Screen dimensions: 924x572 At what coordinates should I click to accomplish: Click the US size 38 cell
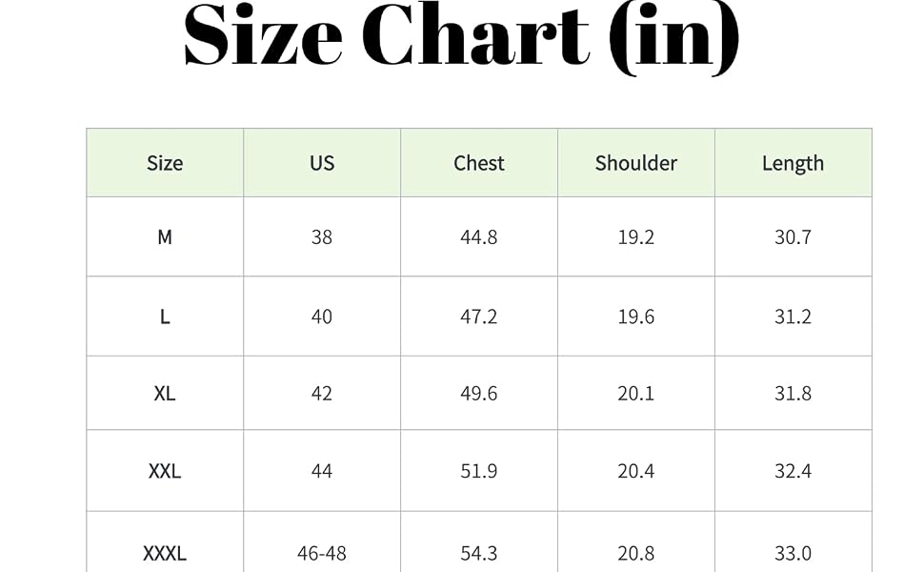click(x=322, y=237)
